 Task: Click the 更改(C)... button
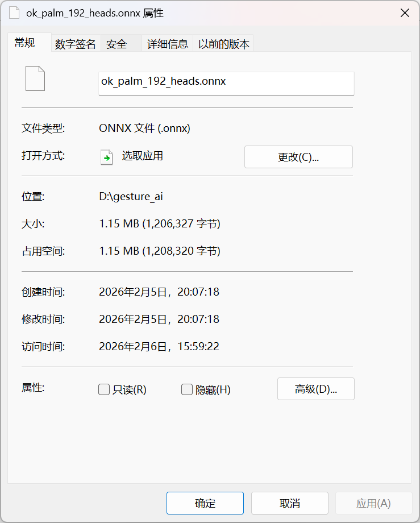[x=298, y=157]
